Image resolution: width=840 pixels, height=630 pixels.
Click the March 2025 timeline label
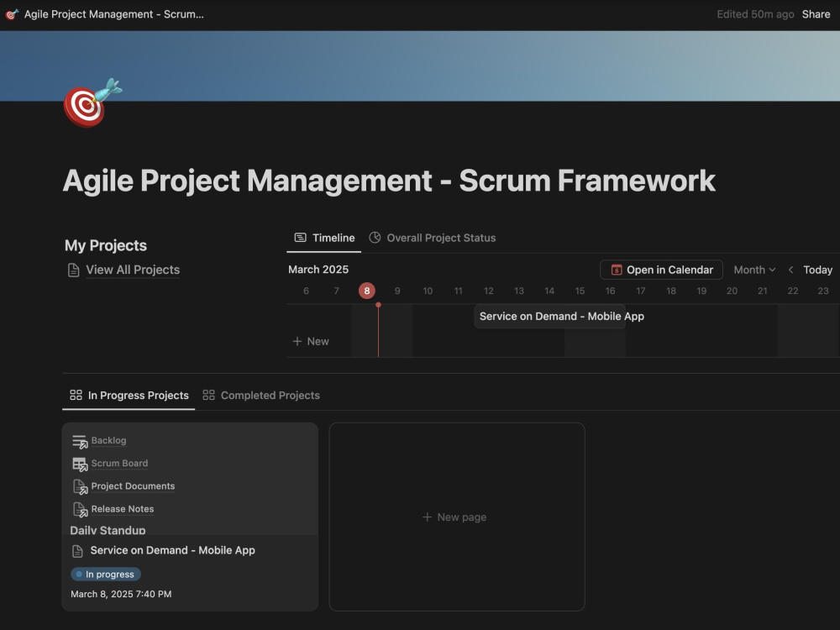coord(318,270)
